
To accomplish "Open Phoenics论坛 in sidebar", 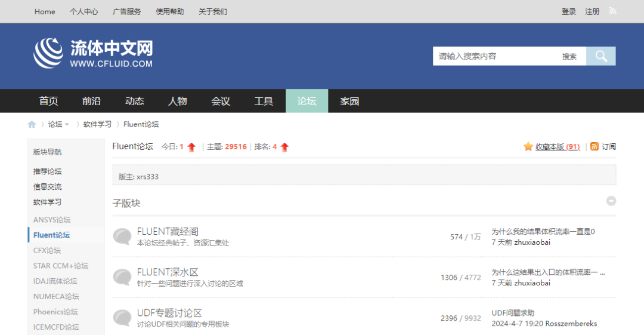I will 55,312.
